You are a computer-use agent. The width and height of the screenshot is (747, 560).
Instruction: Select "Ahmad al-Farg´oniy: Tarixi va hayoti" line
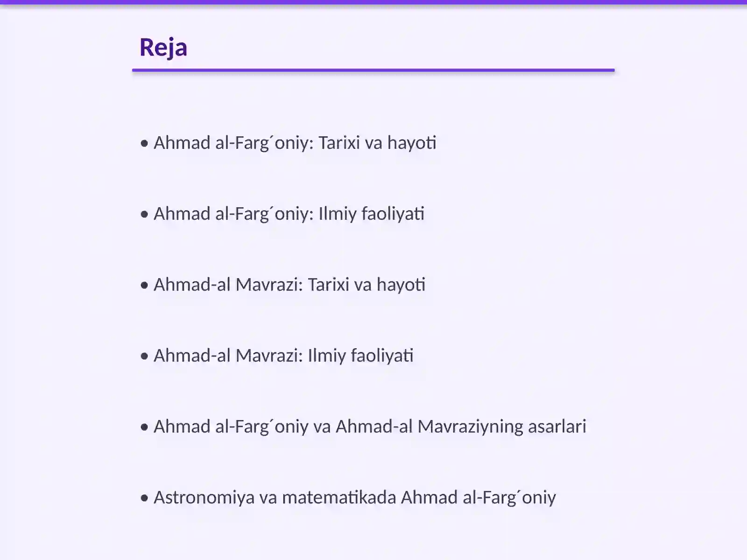[288, 143]
